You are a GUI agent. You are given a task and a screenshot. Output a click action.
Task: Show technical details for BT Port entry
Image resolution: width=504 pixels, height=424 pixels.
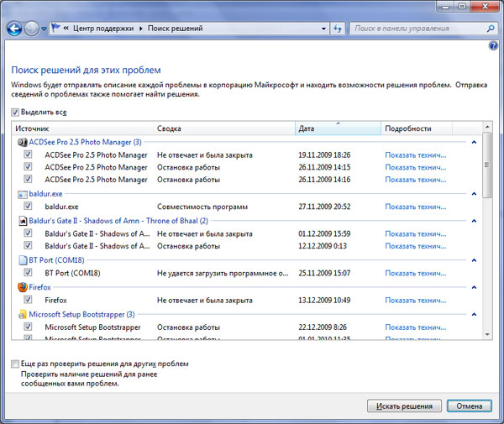415,274
